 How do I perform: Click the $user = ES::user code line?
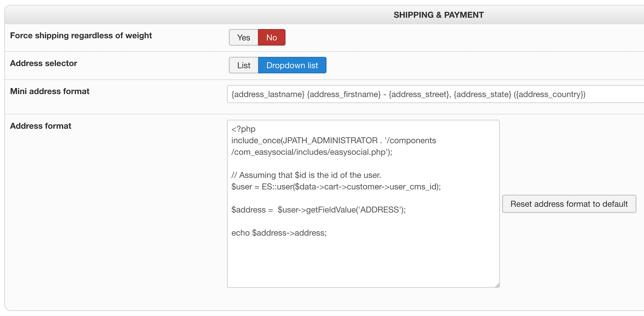point(336,187)
